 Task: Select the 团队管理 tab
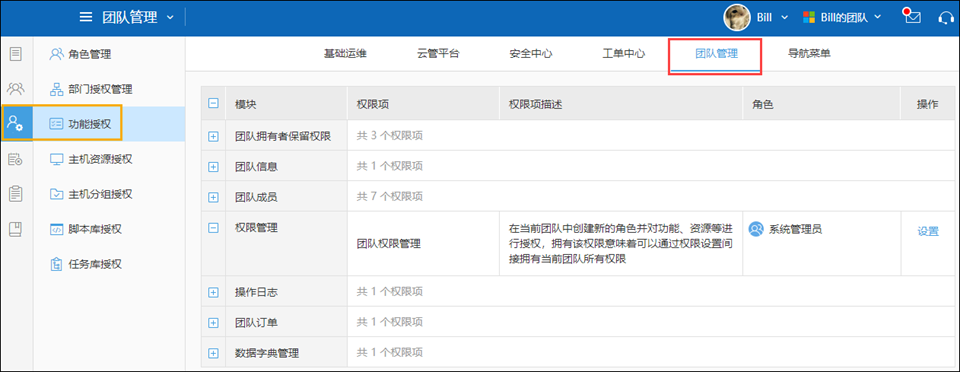tap(716, 54)
